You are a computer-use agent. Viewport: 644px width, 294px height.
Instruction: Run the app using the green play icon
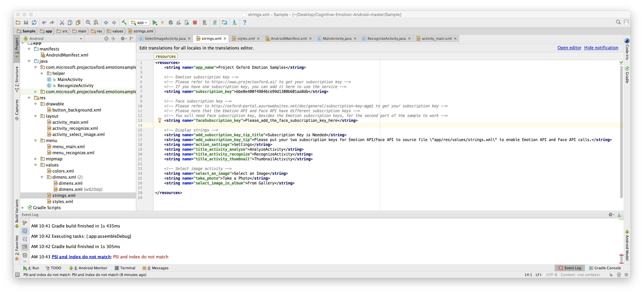(155, 22)
